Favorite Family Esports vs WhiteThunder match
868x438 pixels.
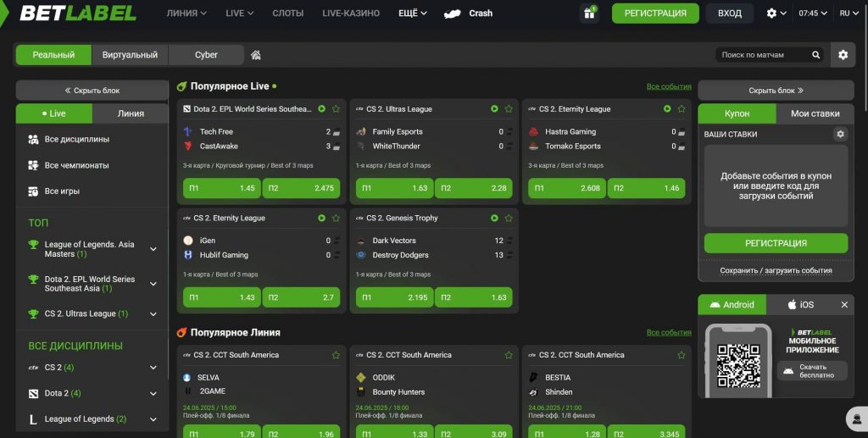[x=509, y=109]
